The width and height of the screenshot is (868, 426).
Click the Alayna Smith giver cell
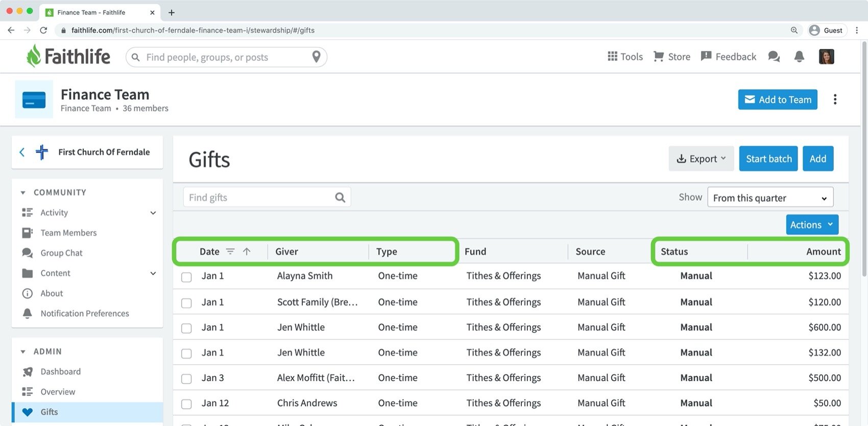pyautogui.click(x=305, y=276)
